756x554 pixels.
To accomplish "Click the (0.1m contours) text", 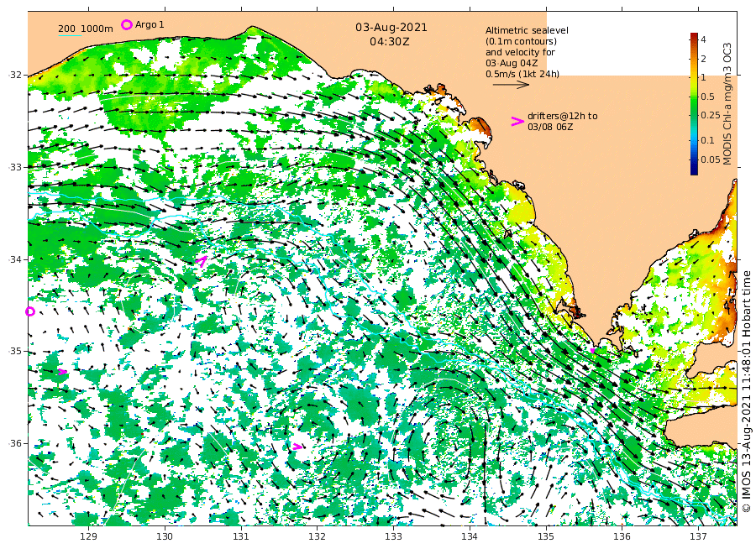I will tap(521, 41).
